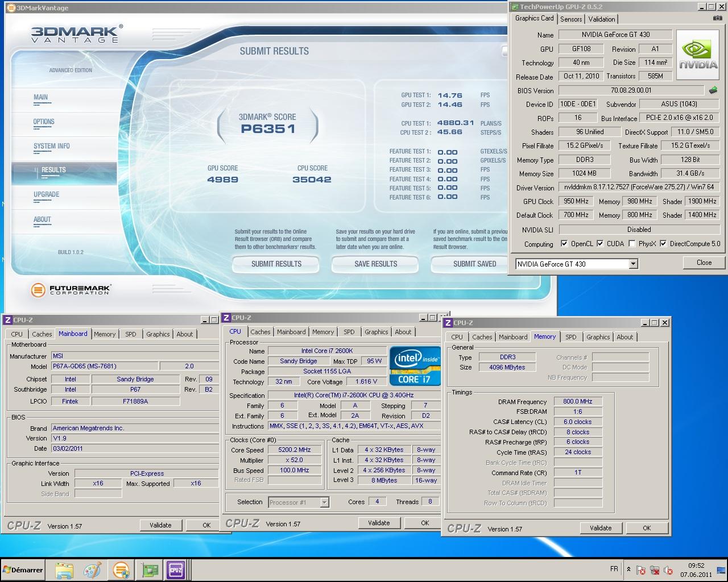Click Validate in Memory CPU-Z window
Viewport: 728px width, 582px height.
(601, 528)
